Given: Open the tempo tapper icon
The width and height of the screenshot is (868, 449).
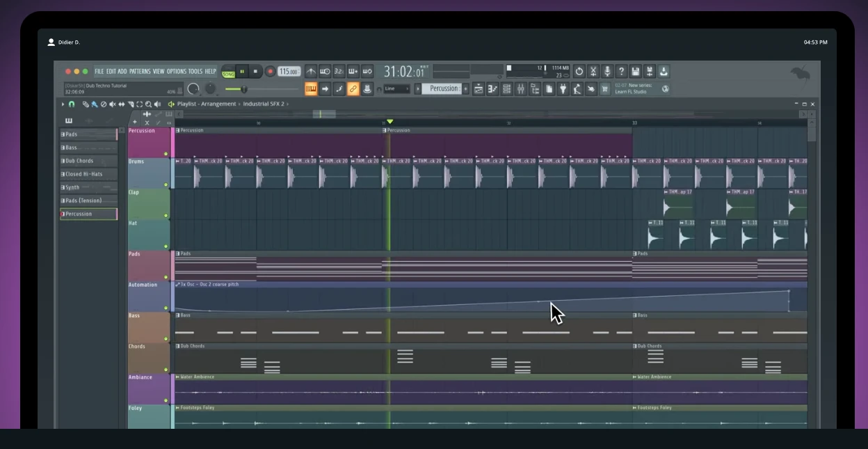Looking at the screenshot, I should pos(577,88).
